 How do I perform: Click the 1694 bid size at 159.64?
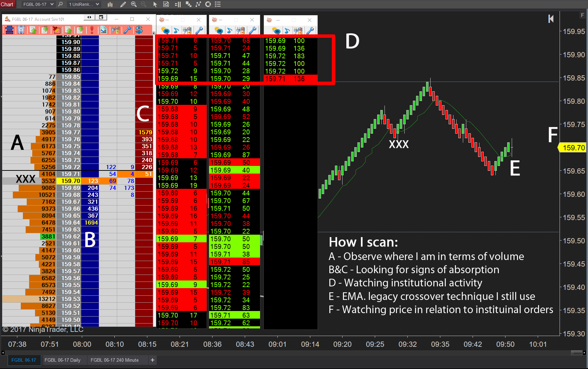91,223
